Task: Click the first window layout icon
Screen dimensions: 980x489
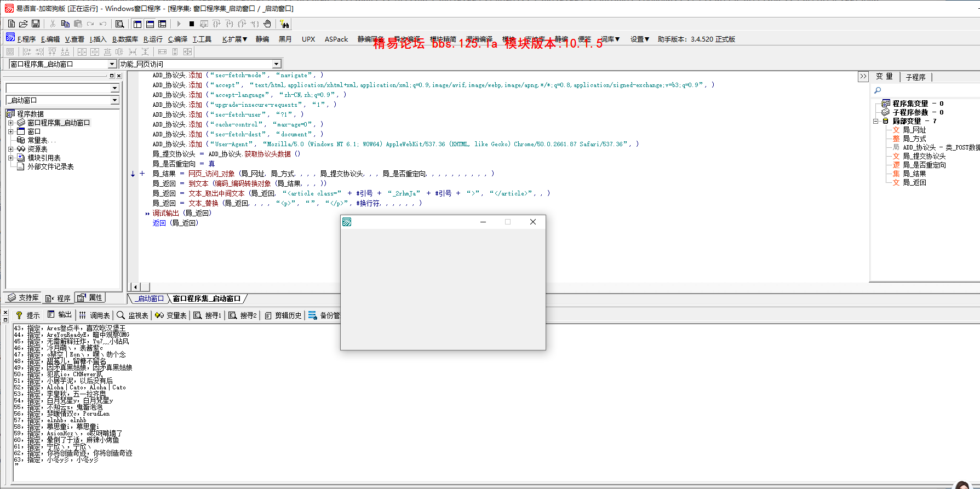Action: tap(137, 24)
